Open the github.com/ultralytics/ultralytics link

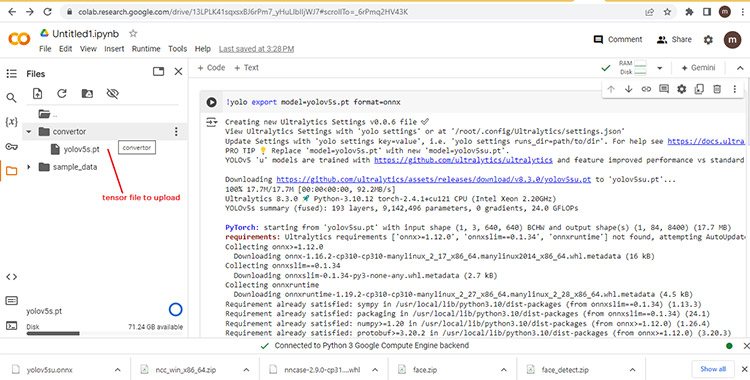click(463, 160)
